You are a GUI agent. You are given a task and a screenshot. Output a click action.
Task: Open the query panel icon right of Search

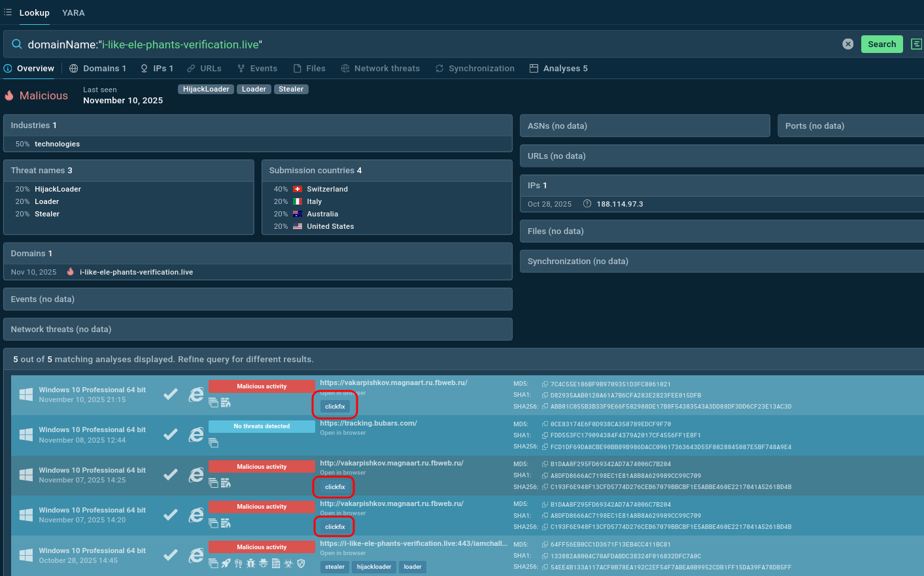click(916, 44)
